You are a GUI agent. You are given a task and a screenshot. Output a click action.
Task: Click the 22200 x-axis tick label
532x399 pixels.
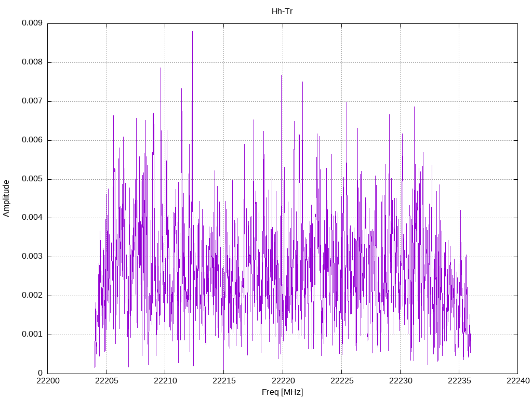[x=47, y=381]
